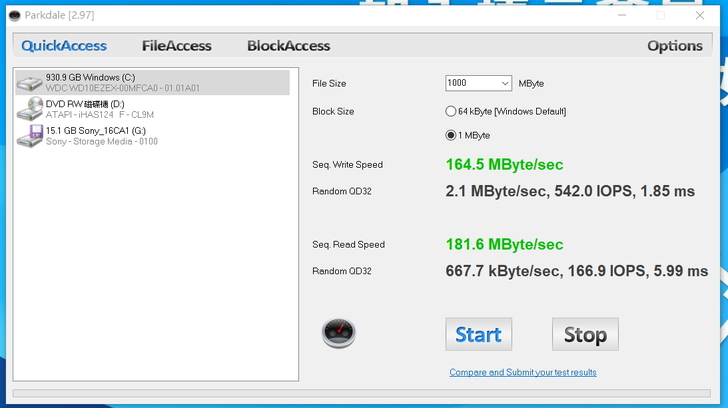728x408 pixels.
Task: Open the Options tab
Action: (675, 45)
